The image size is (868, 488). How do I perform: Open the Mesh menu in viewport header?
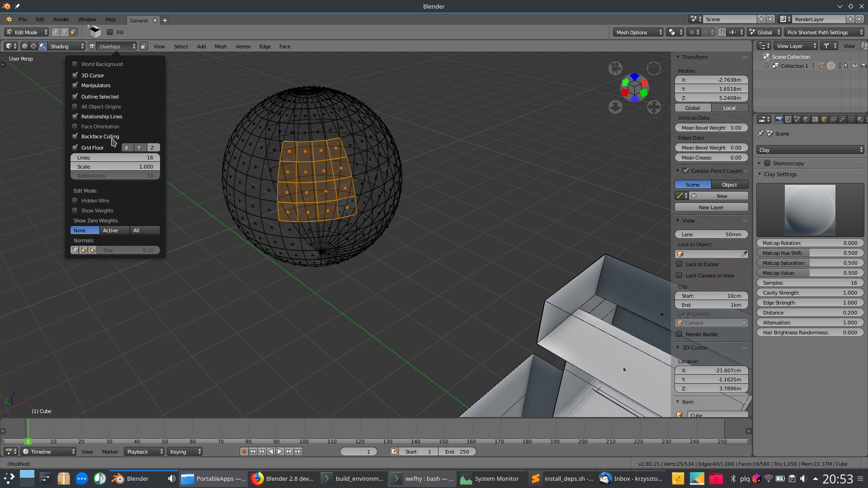pyautogui.click(x=221, y=46)
